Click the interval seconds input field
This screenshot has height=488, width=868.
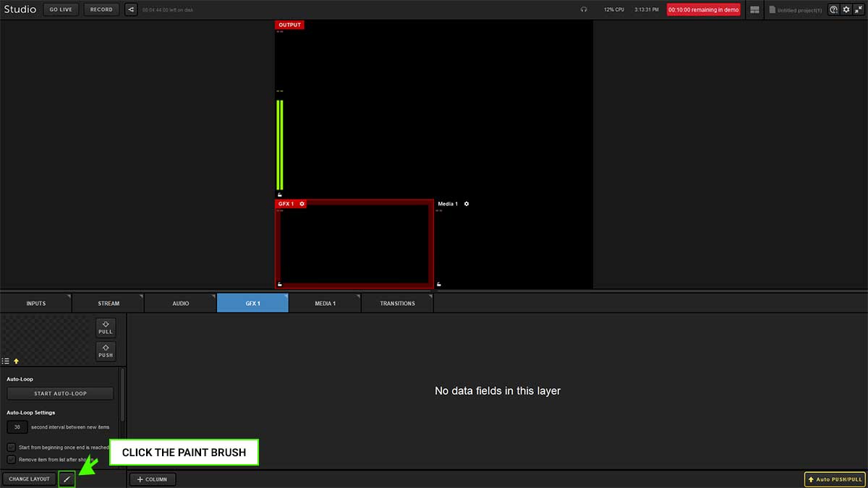point(17,427)
